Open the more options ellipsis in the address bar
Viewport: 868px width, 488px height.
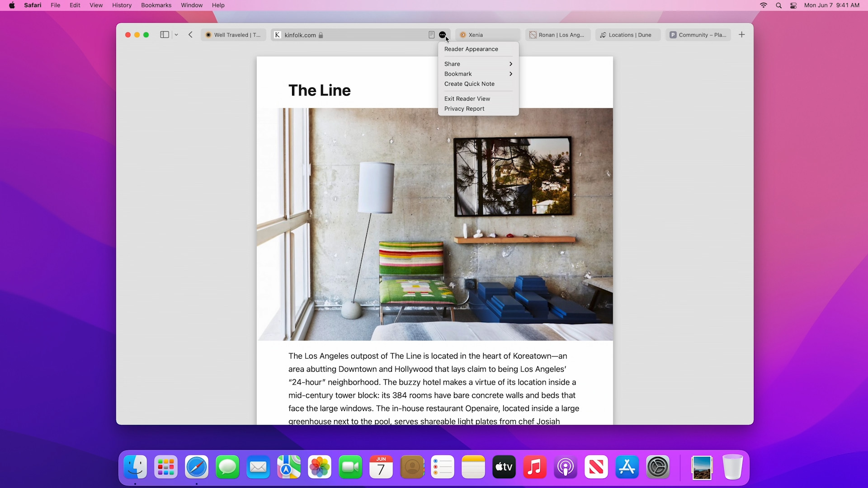click(x=443, y=35)
